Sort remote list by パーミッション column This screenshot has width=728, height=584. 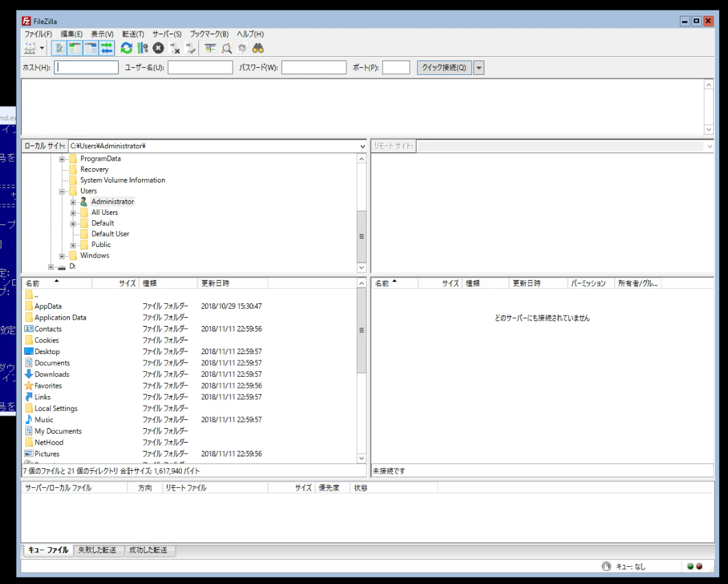tap(591, 283)
